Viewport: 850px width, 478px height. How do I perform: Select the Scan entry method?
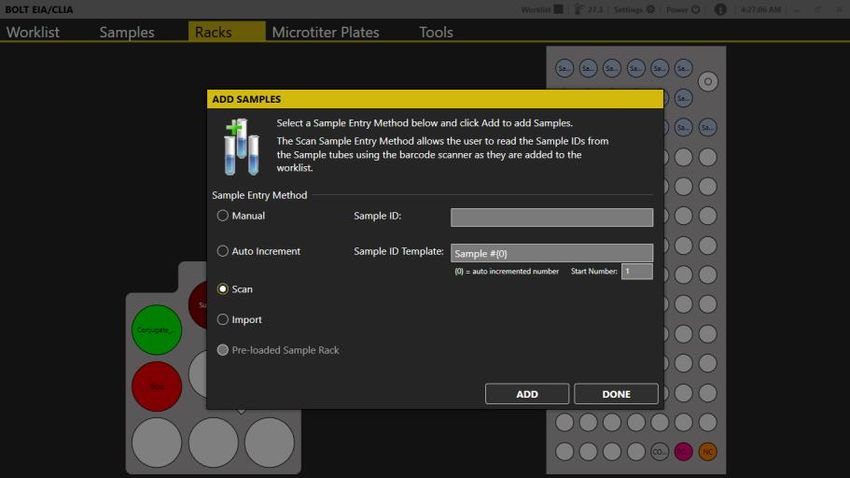(223, 289)
